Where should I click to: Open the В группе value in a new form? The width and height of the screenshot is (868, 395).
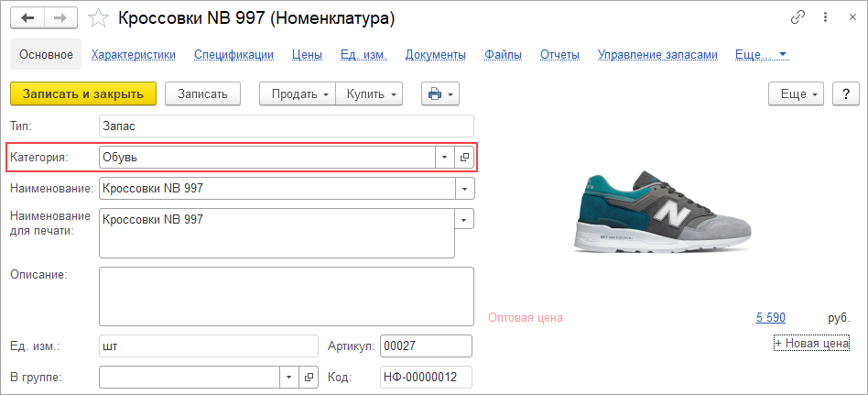click(x=309, y=378)
